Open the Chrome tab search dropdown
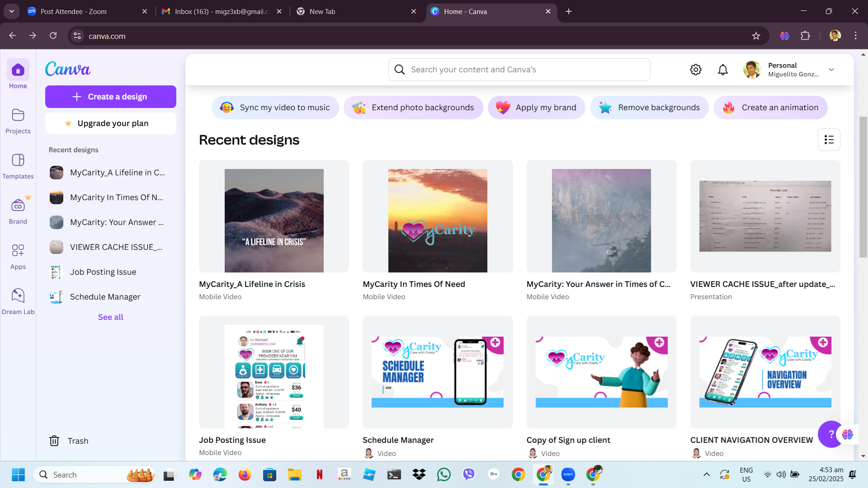The image size is (868, 488). pos(12,11)
